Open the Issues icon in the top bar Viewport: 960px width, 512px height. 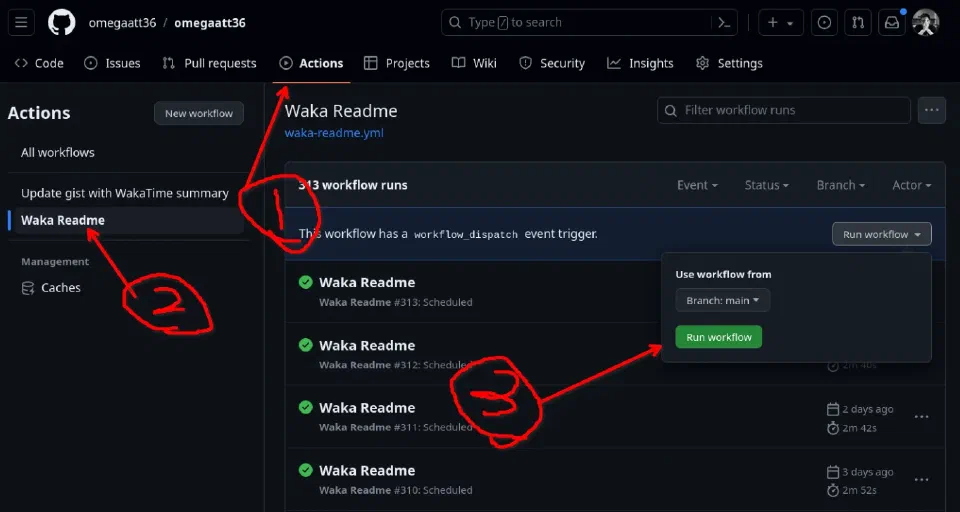825,23
